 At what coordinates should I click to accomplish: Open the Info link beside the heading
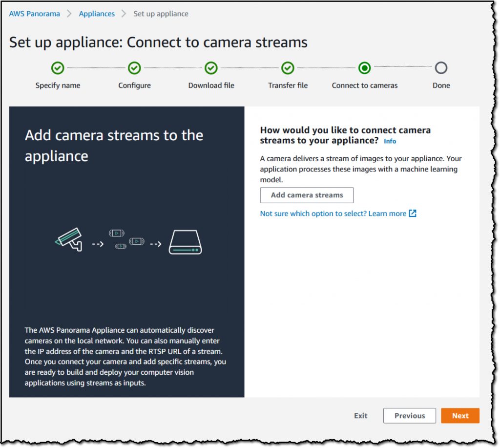click(390, 141)
